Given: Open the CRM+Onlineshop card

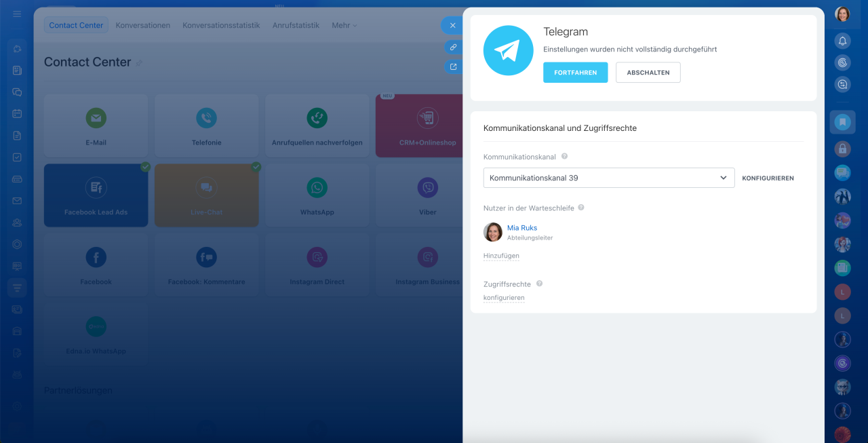Looking at the screenshot, I should [419, 126].
